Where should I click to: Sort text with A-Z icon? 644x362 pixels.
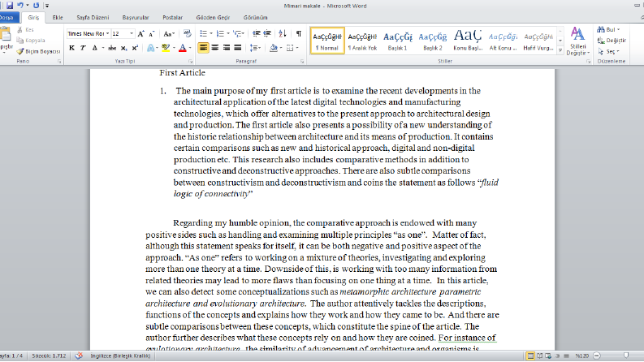click(x=282, y=33)
